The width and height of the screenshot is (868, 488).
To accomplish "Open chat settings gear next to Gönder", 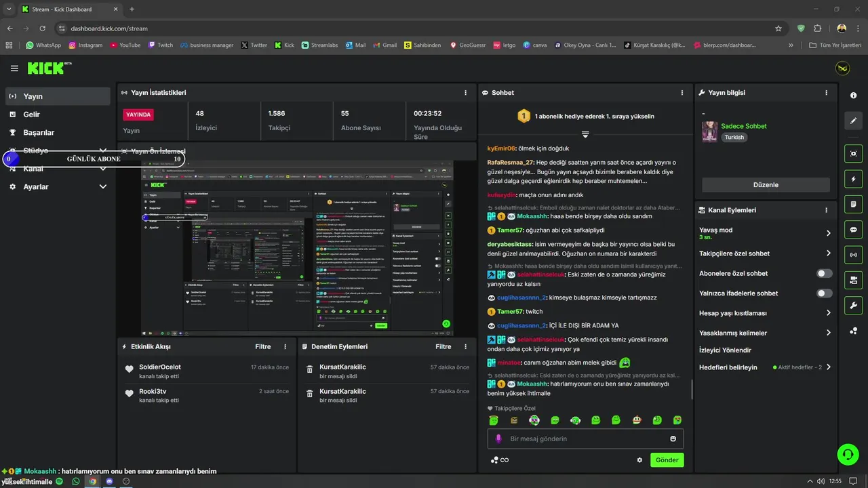I will pos(639,460).
